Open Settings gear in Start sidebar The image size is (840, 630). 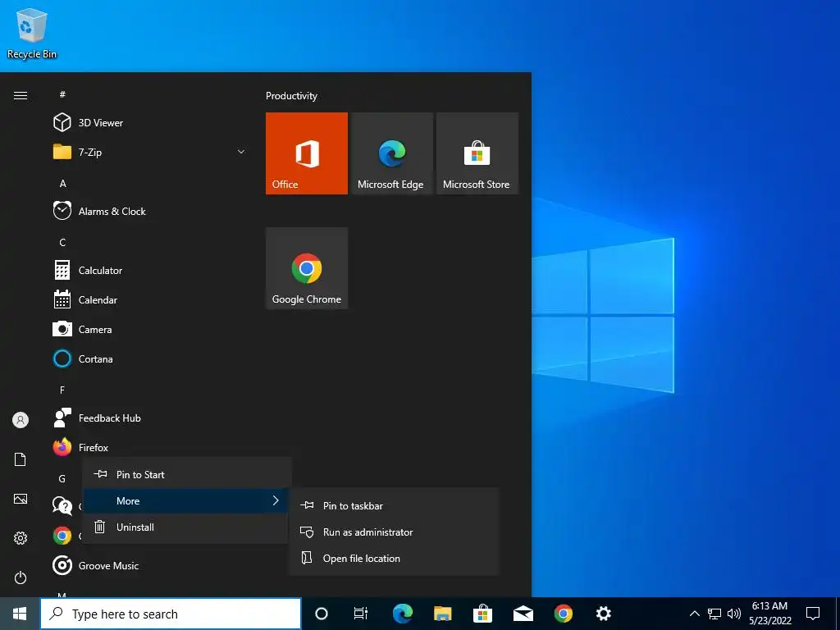coord(21,538)
